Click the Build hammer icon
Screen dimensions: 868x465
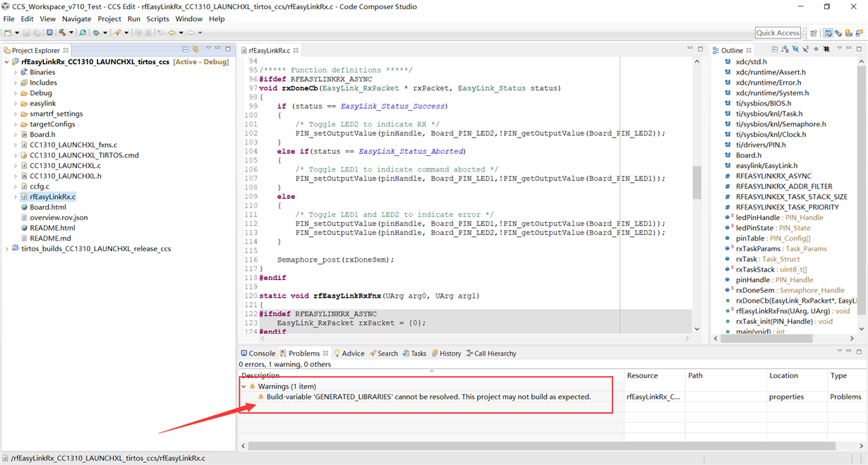click(x=62, y=32)
